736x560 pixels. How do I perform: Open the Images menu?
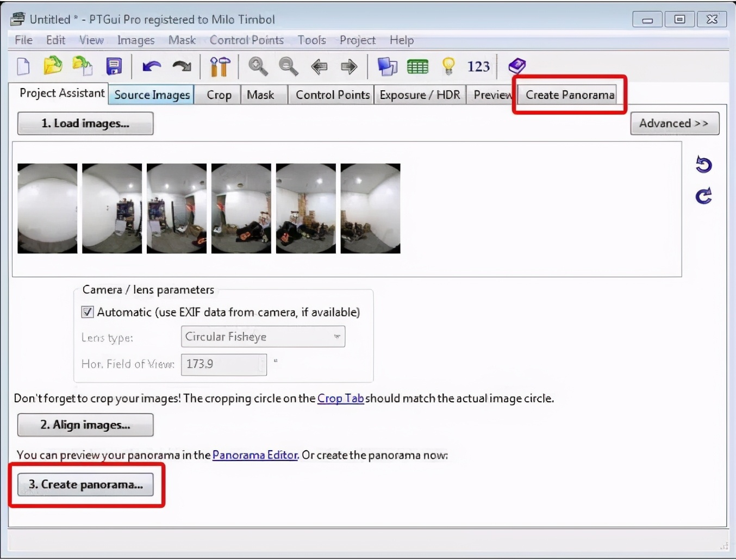(x=136, y=40)
